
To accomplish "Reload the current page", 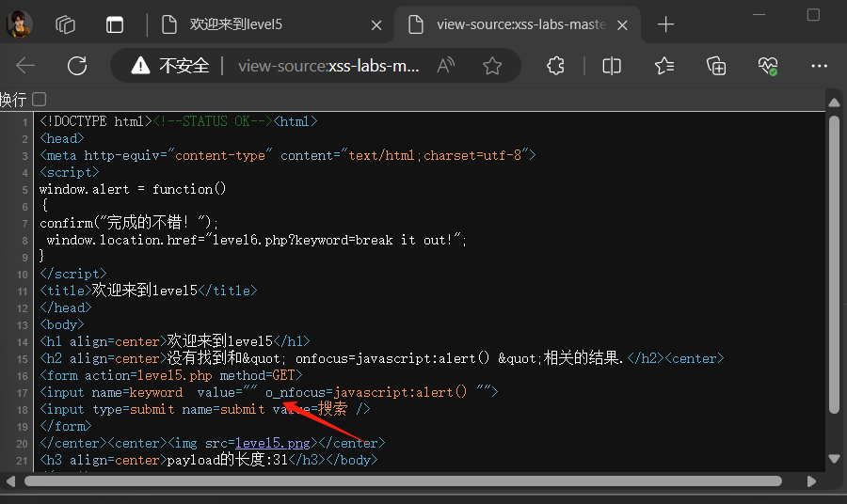I will pyautogui.click(x=77, y=66).
